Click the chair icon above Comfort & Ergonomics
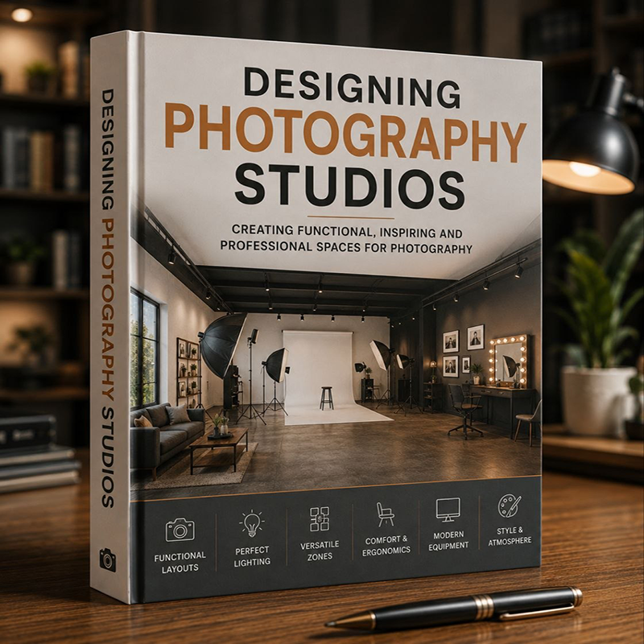The width and height of the screenshot is (644, 644). [386, 514]
